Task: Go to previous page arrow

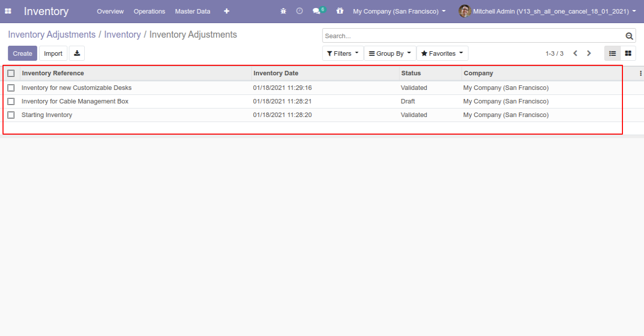Action: click(575, 53)
